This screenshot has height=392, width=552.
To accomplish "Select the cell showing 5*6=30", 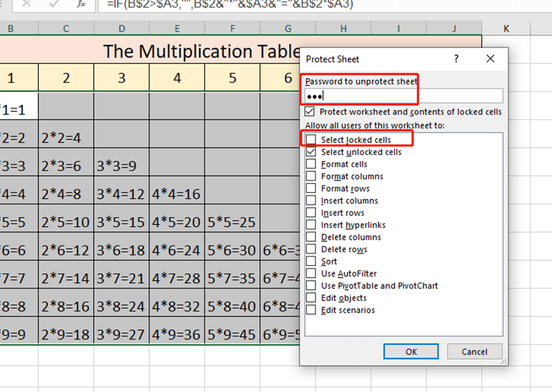I will pos(232,246).
